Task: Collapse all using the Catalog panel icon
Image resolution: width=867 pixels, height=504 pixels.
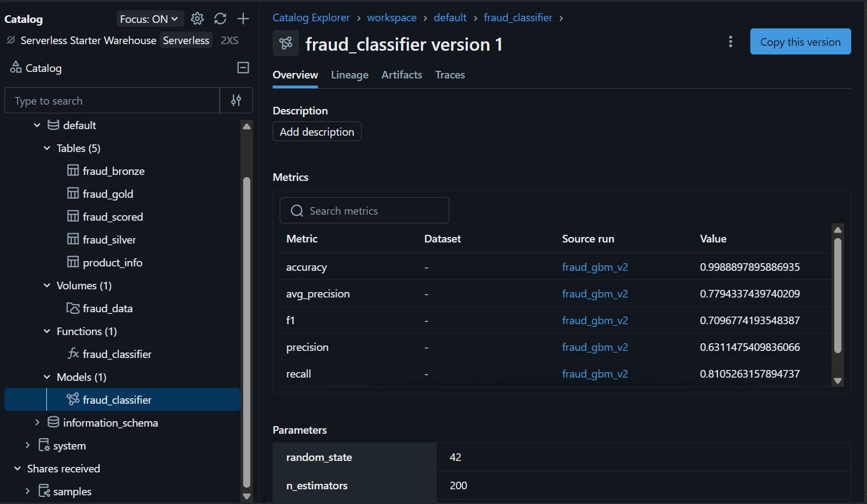Action: pos(243,68)
